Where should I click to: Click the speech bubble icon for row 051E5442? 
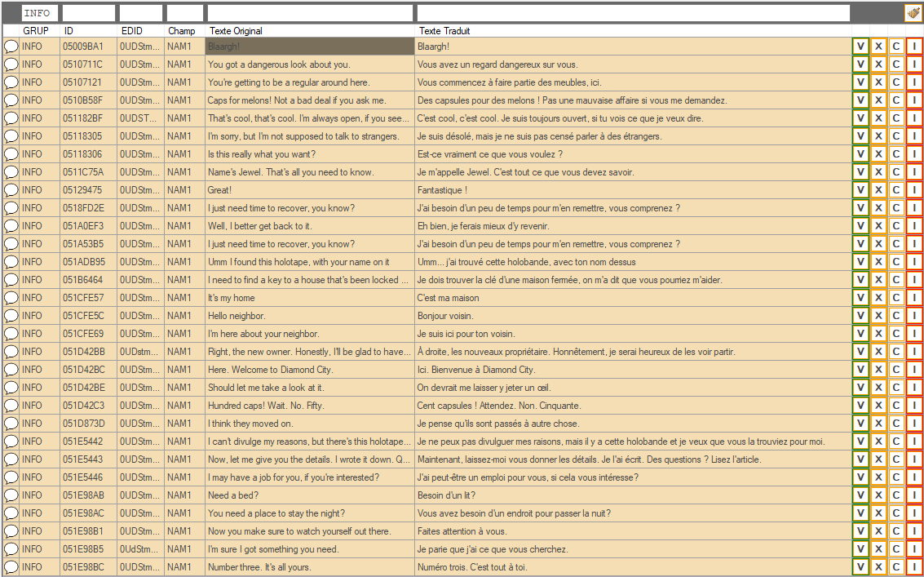coord(11,442)
